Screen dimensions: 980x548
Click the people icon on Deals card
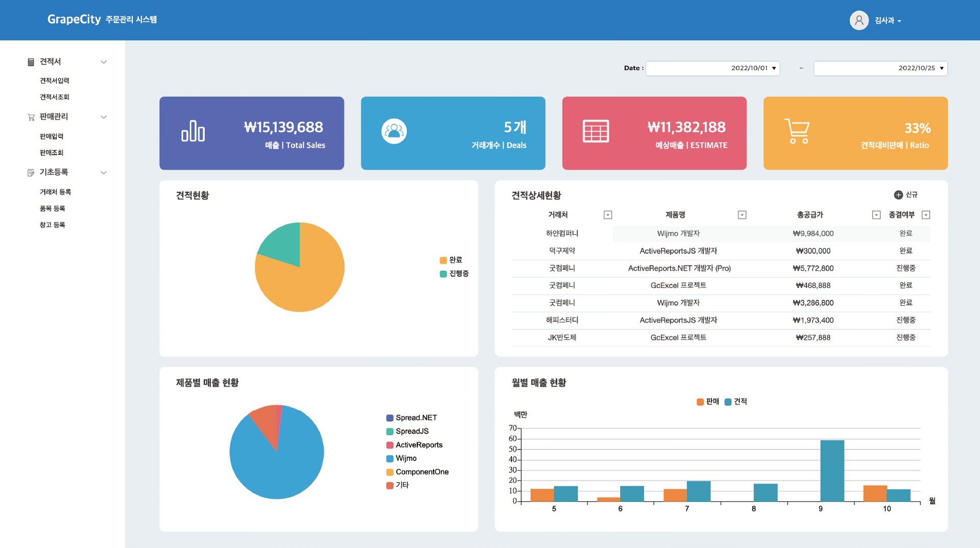[x=394, y=131]
